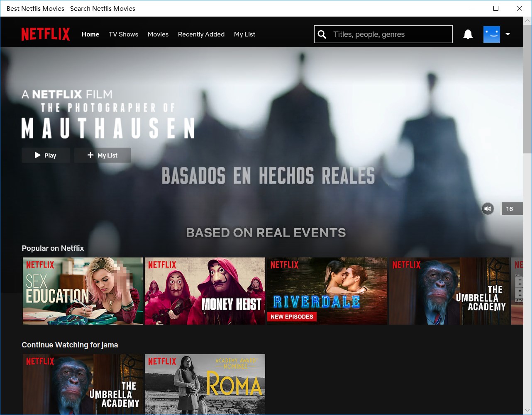Open the Movies section

tap(158, 34)
